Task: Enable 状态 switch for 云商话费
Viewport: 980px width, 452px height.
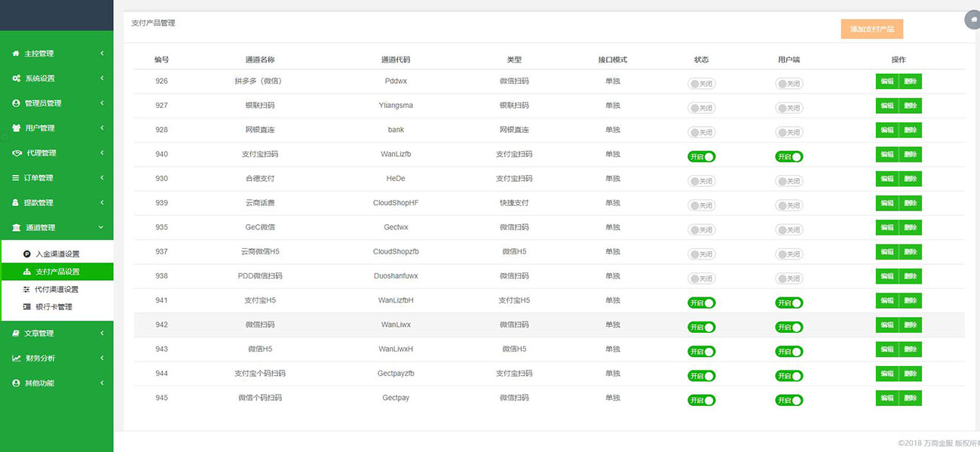Action: [701, 205]
